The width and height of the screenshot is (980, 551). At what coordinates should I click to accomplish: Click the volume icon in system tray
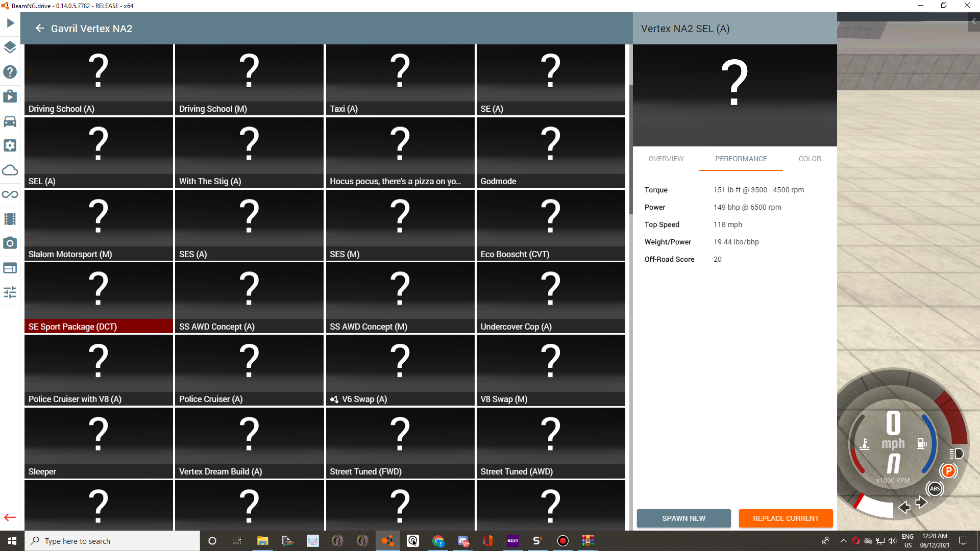click(x=892, y=541)
